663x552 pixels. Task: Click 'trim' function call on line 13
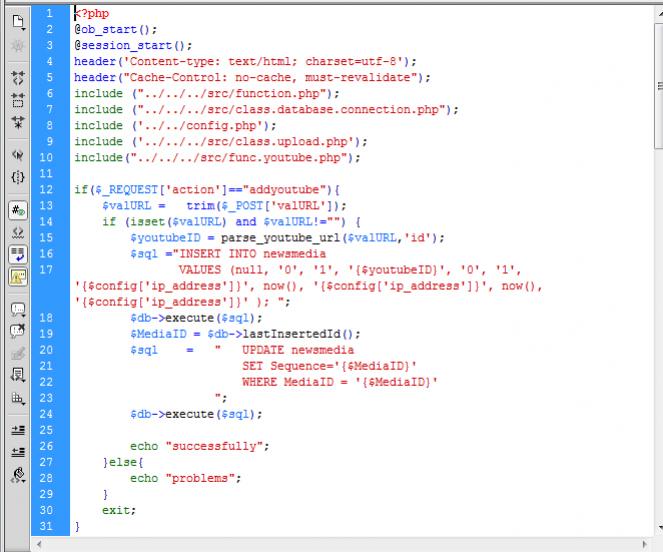pyautogui.click(x=200, y=206)
